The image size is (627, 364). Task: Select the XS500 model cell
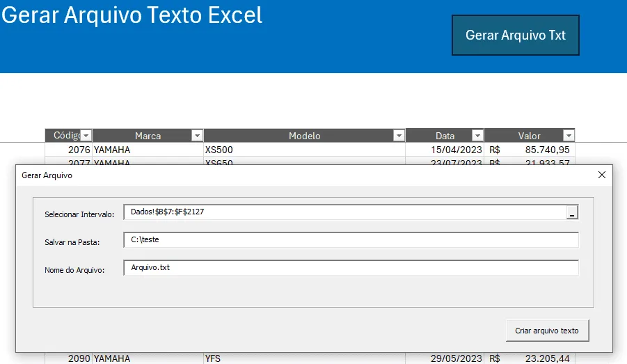click(305, 150)
